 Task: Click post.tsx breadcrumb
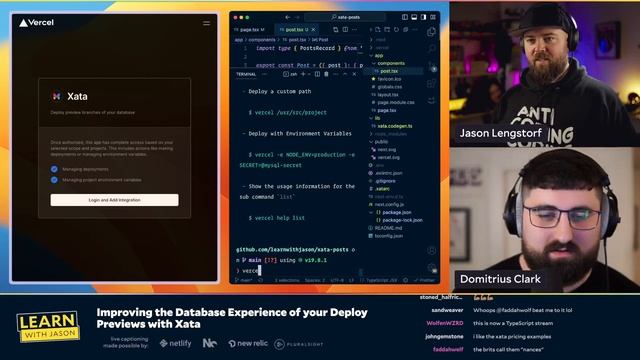[x=297, y=40]
